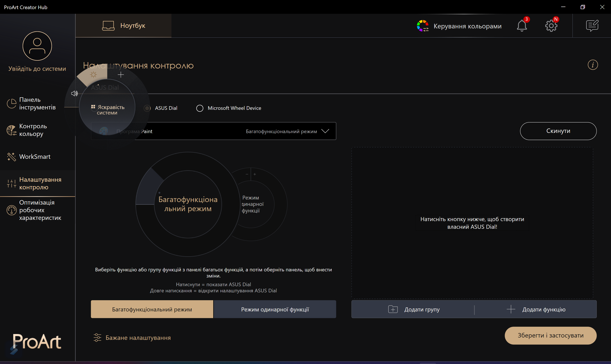Click the feedback note icon

(x=592, y=26)
